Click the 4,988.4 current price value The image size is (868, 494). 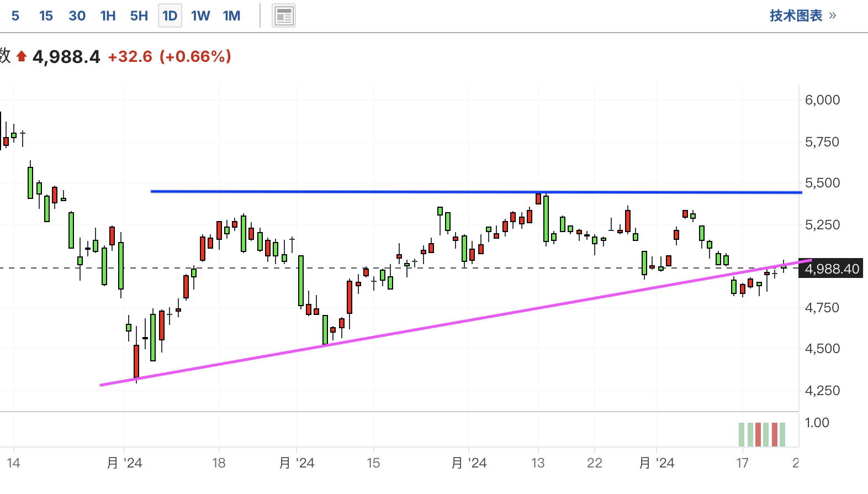pyautogui.click(x=66, y=56)
